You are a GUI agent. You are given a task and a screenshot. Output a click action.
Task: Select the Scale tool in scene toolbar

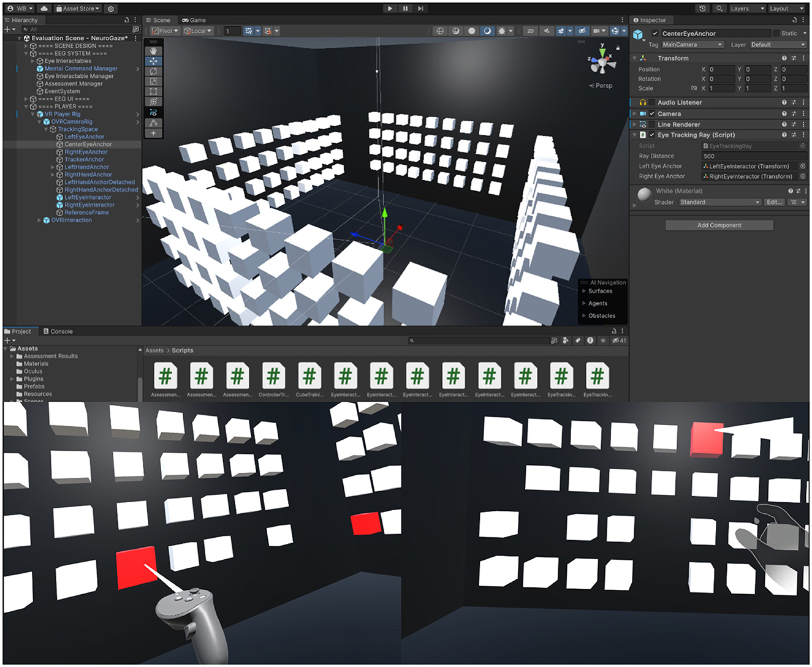(153, 81)
